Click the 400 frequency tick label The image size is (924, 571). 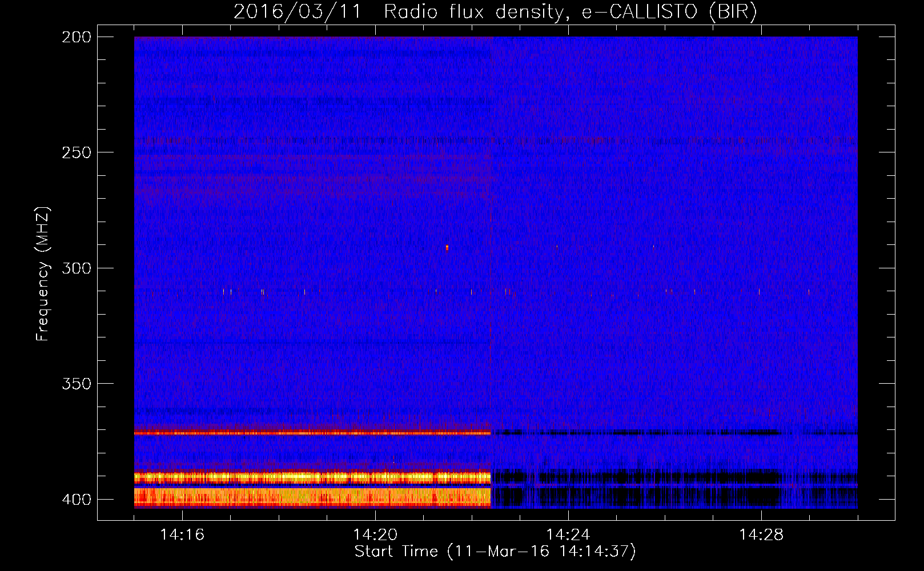click(77, 500)
